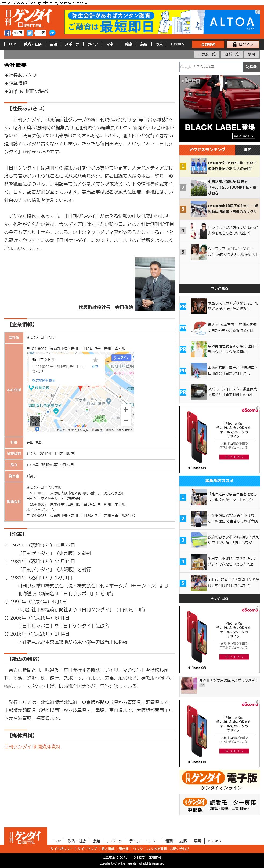This screenshot has width=264, height=868.
Task: Open 拡大地図を表示 link on map
Action: [44, 380]
